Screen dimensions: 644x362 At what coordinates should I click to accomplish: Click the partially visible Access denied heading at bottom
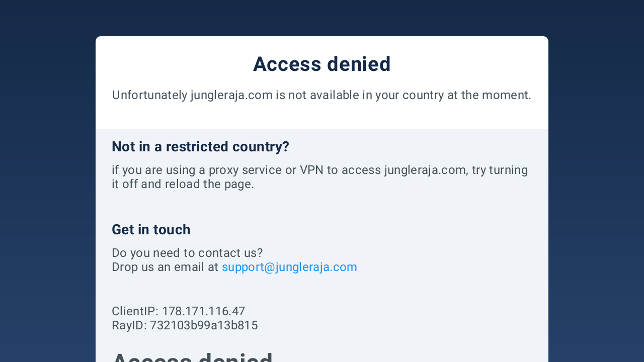coord(192,356)
